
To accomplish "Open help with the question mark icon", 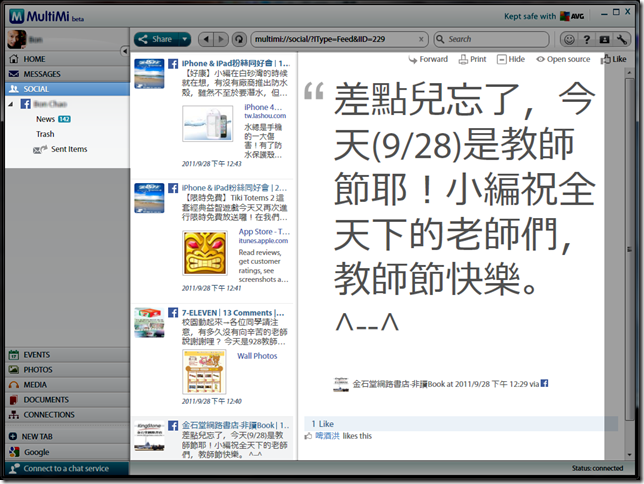I will coord(587,40).
